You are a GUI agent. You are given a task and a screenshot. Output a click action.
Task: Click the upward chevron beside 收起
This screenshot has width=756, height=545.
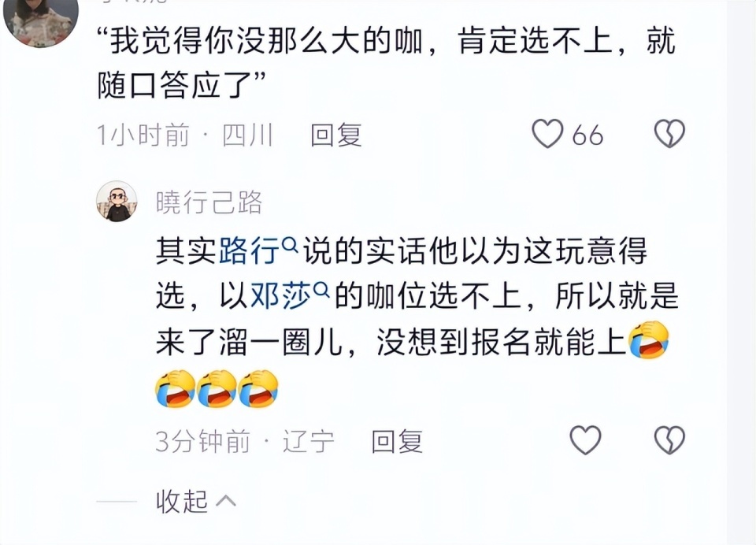(x=226, y=502)
